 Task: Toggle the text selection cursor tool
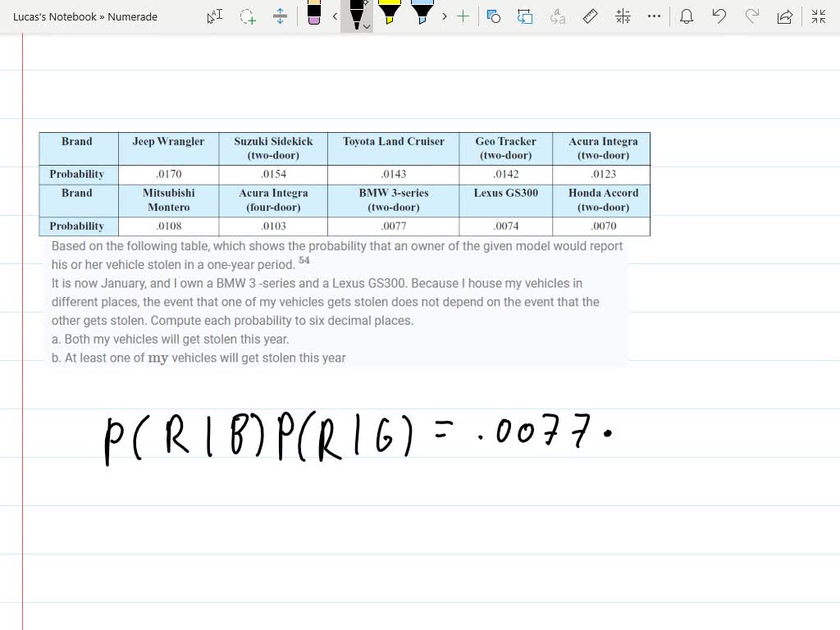(214, 16)
